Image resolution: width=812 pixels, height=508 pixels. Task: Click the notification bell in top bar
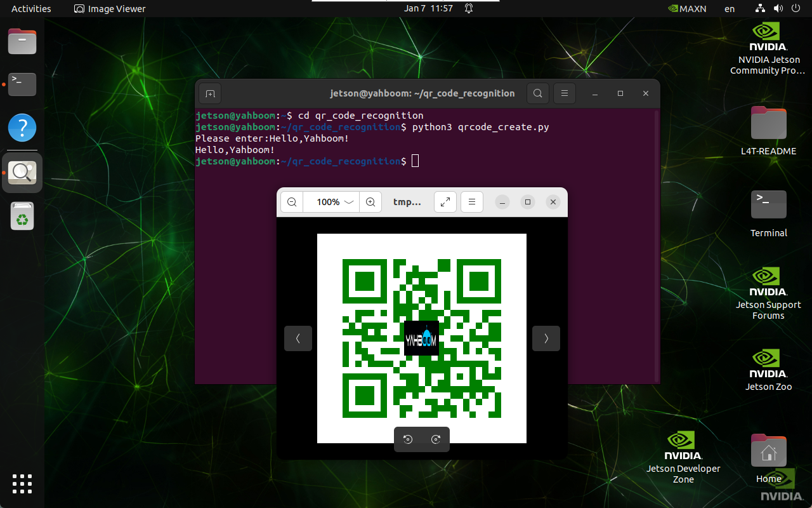(x=469, y=8)
